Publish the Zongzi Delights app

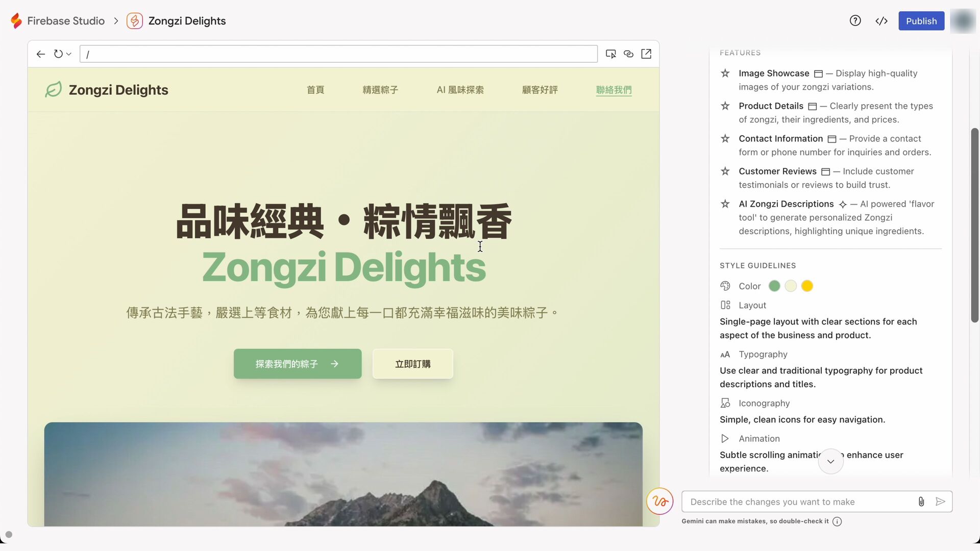(921, 21)
